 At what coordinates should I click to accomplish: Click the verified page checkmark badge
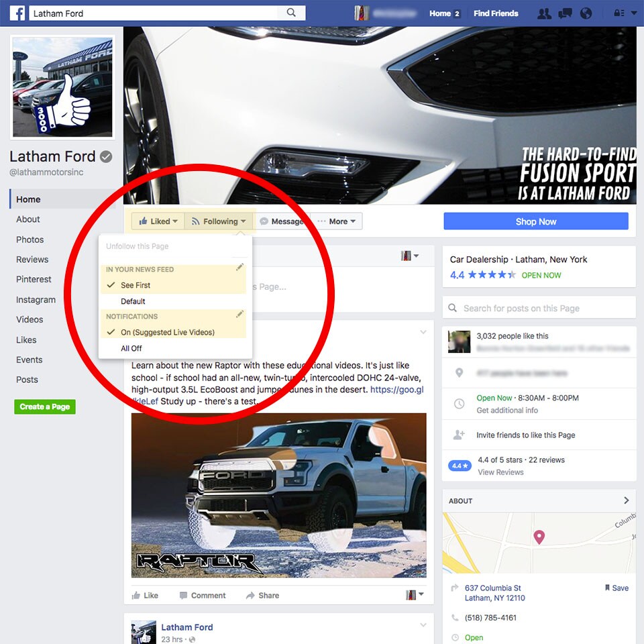pyautogui.click(x=106, y=156)
